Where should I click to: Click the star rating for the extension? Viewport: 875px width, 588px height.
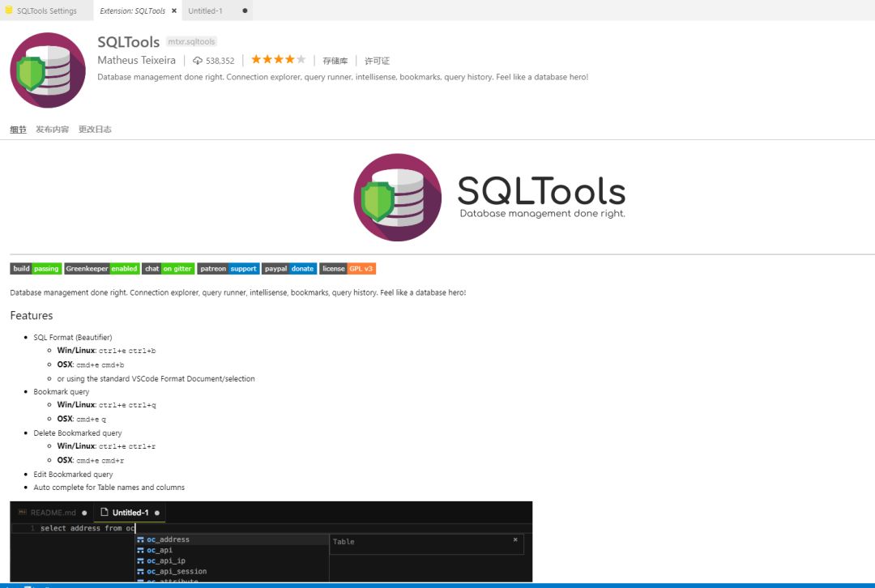[278, 59]
